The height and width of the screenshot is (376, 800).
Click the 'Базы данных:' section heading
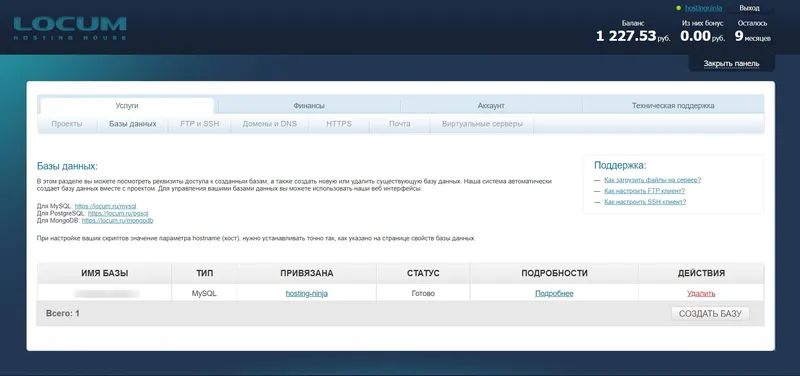[x=67, y=166]
